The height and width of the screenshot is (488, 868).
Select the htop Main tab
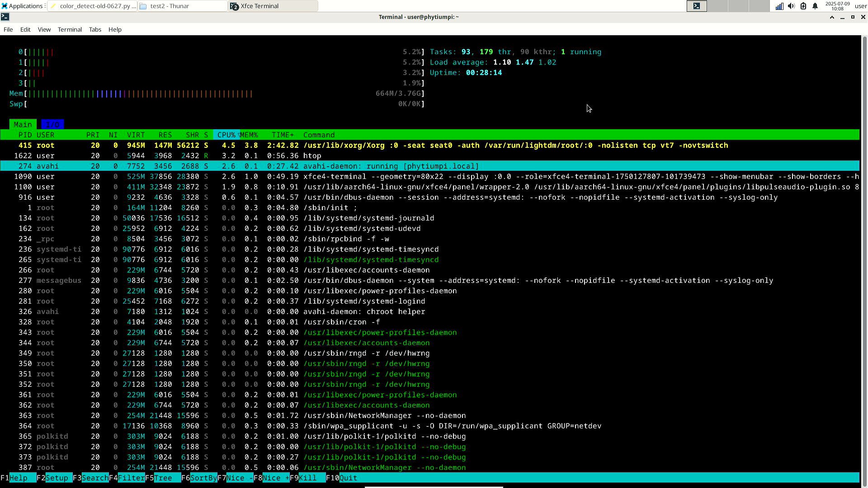[x=23, y=124]
